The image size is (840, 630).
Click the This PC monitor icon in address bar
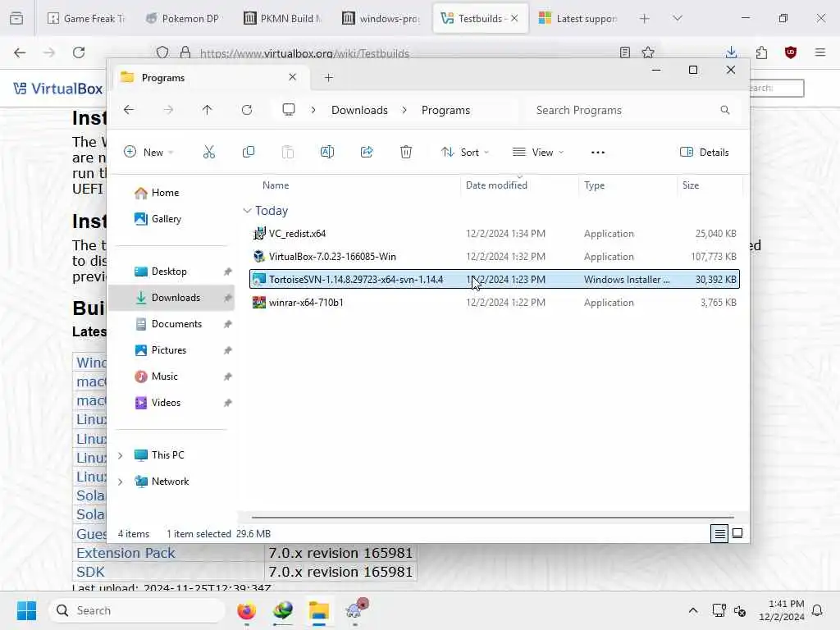point(289,110)
